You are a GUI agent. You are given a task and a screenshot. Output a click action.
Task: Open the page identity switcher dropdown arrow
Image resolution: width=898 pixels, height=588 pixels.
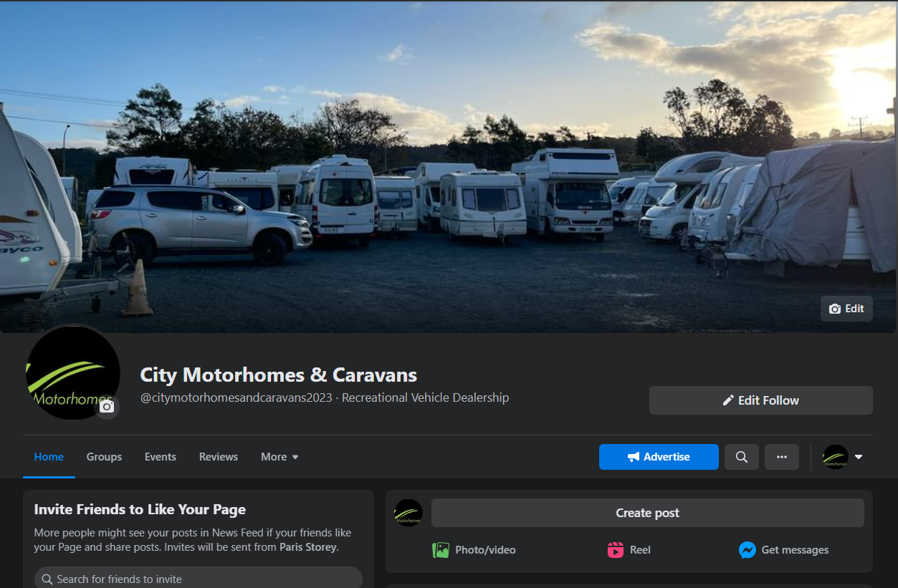click(859, 457)
